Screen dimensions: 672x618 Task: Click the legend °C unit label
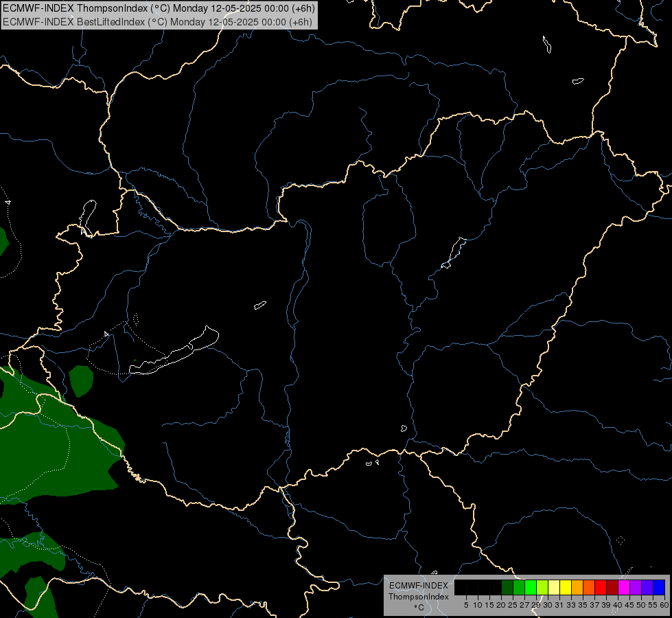coord(419,607)
